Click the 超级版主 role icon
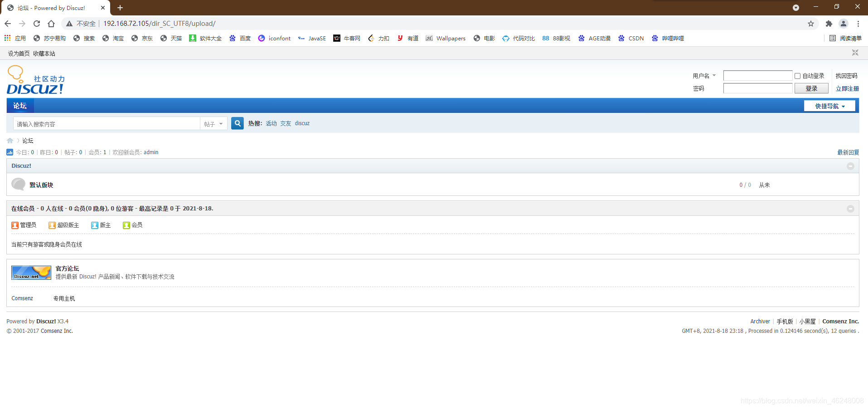The width and height of the screenshot is (868, 409). [52, 225]
